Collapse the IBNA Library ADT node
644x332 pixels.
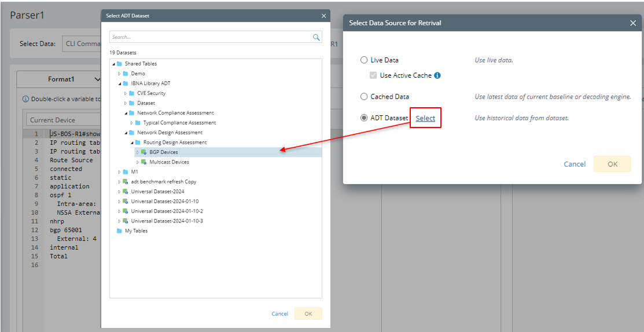pos(120,83)
